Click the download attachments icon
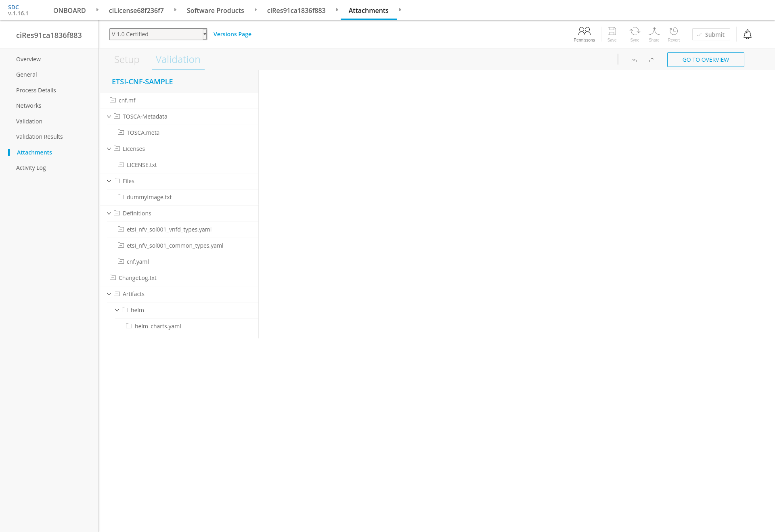Image resolution: width=775 pixels, height=532 pixels. [x=634, y=60]
